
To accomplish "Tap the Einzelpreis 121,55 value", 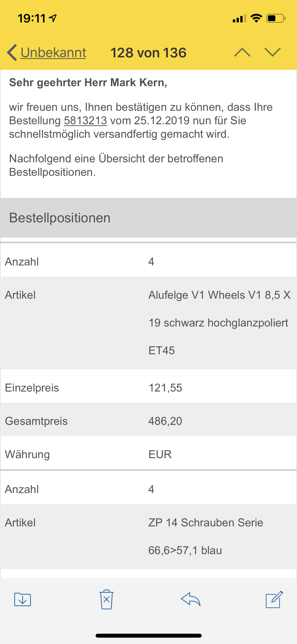I will pos(165,388).
